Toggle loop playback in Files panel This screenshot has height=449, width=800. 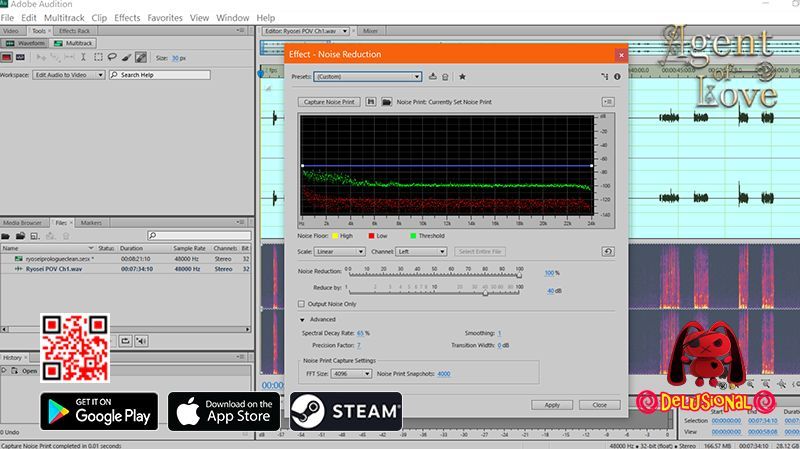(125, 341)
